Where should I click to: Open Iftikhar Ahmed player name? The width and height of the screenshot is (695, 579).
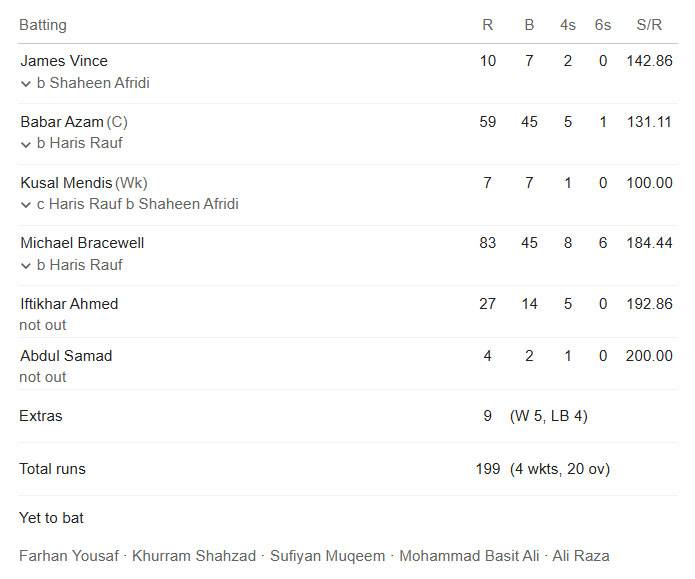[69, 304]
